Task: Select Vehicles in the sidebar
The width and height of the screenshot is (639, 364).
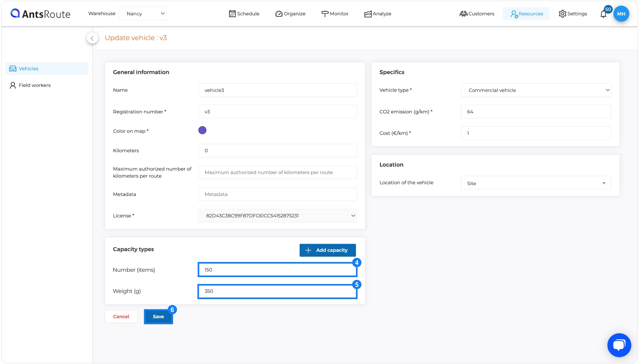Action: (47, 69)
